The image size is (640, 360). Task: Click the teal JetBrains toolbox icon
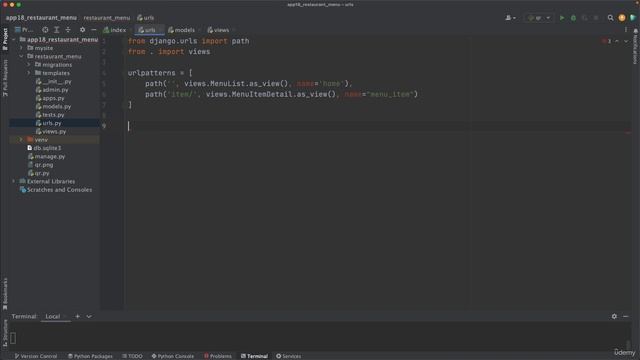point(633,18)
